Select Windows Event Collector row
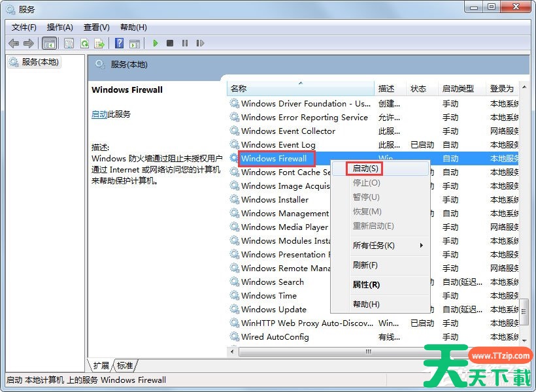The image size is (536, 392). click(x=374, y=131)
